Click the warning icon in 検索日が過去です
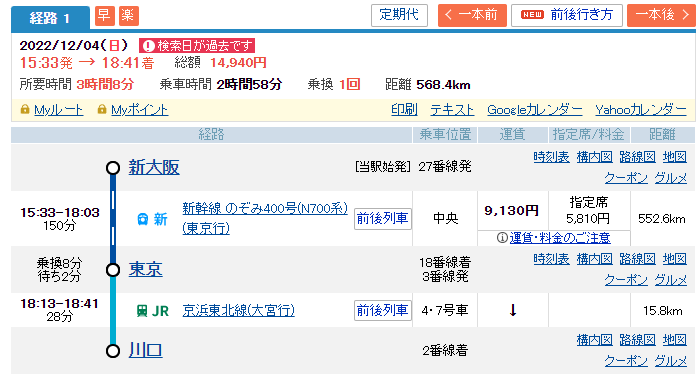 click(148, 46)
